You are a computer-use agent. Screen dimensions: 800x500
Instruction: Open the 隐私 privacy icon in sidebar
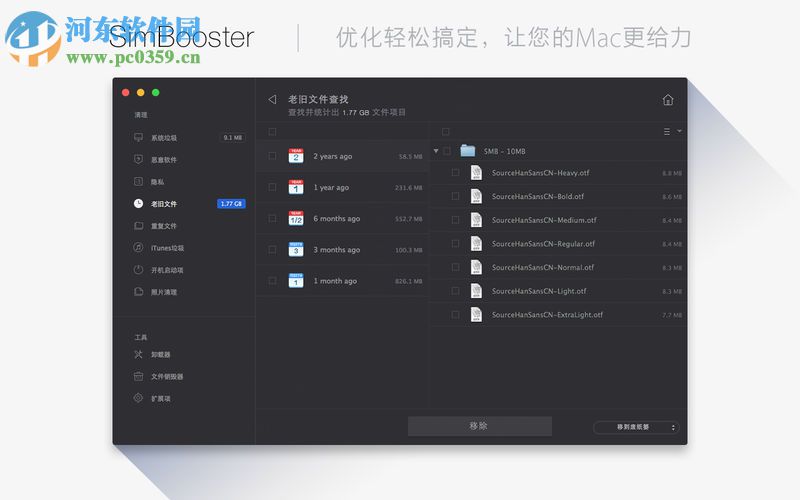pos(138,181)
